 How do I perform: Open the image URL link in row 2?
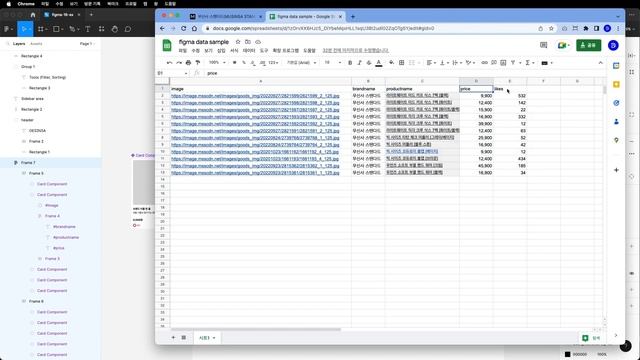tap(255, 96)
